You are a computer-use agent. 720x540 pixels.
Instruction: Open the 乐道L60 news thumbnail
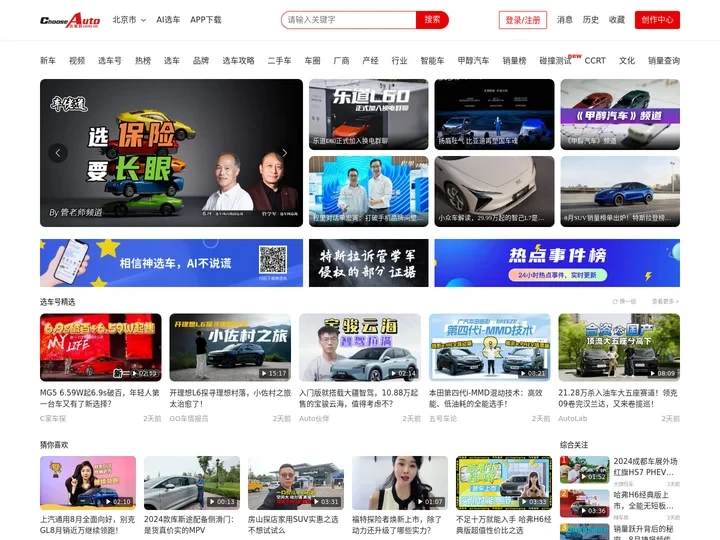click(369, 114)
